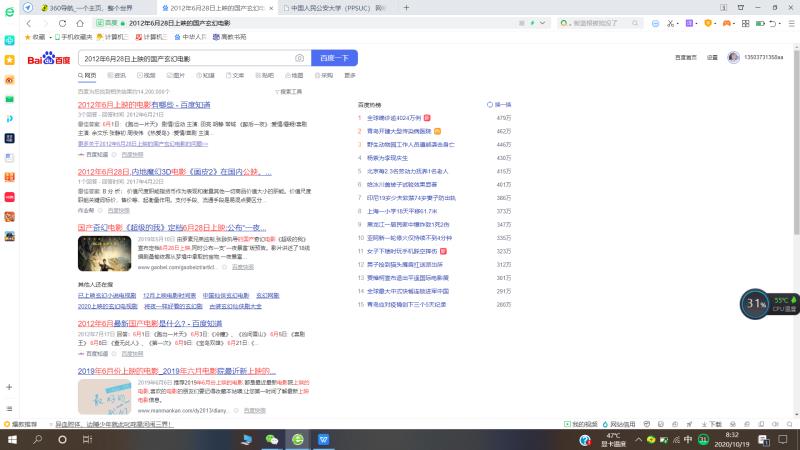Viewport: 800px width, 450px height.
Task: Click the 超级的我 result thumbnail
Action: pyautogui.click(x=105, y=253)
